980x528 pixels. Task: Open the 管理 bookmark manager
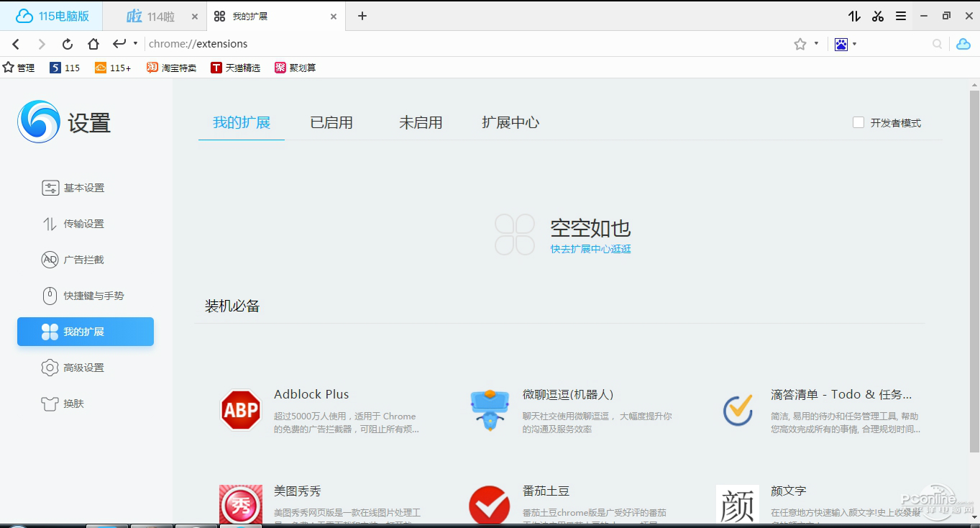[x=19, y=68]
